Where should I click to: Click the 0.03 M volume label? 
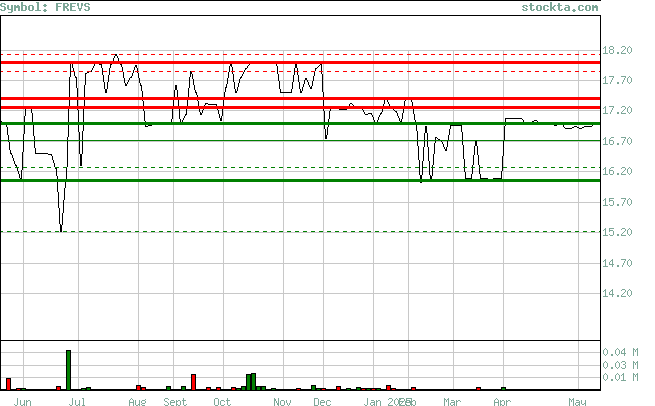click(620, 365)
